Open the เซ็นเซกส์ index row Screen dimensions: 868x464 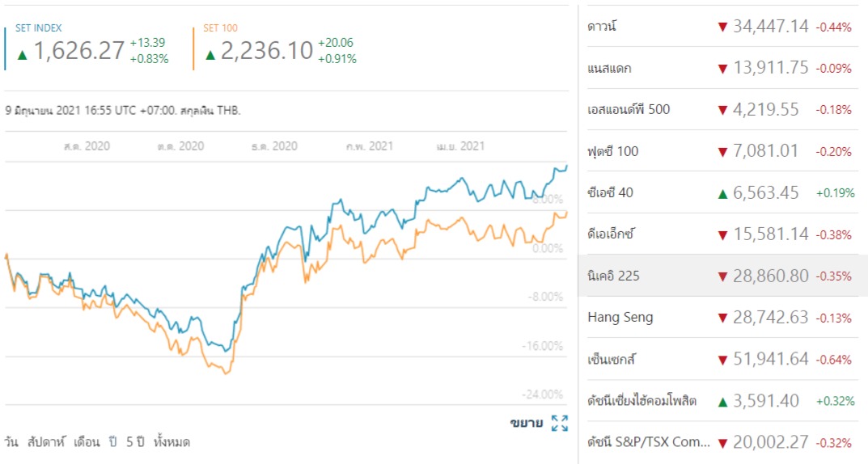coord(612,360)
